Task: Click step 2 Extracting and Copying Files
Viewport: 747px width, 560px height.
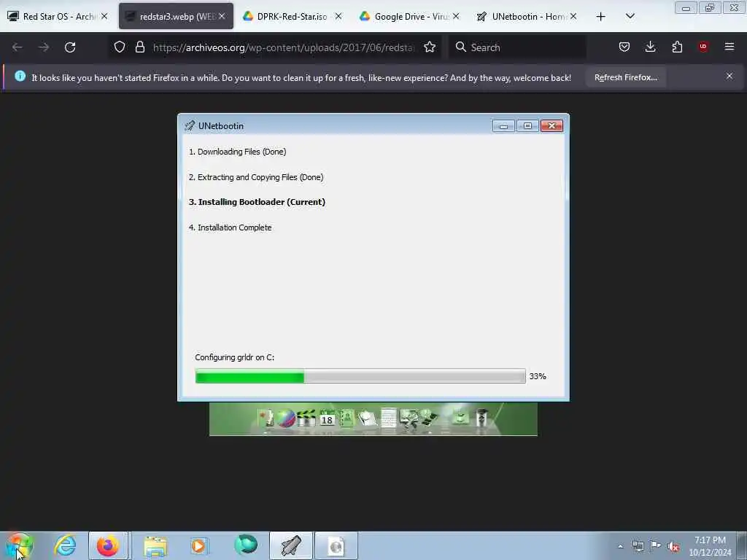Action: pos(256,177)
